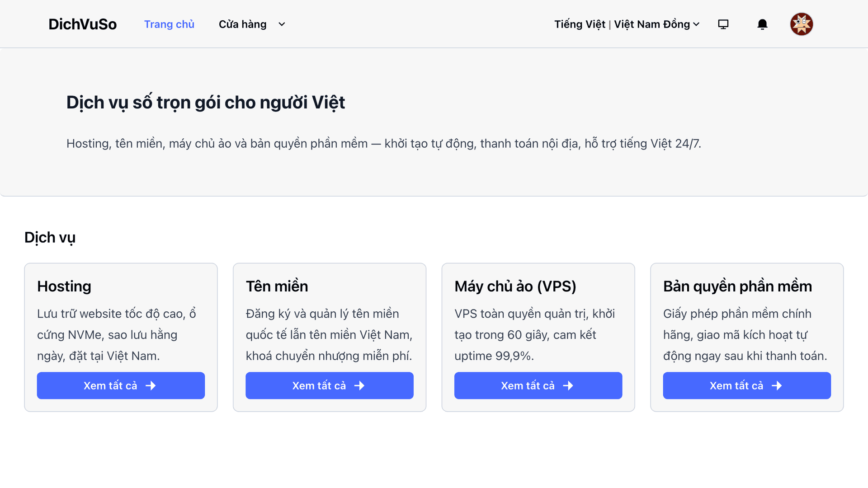Go to the Trang chủ menu item
The image size is (868, 488).
point(169,24)
